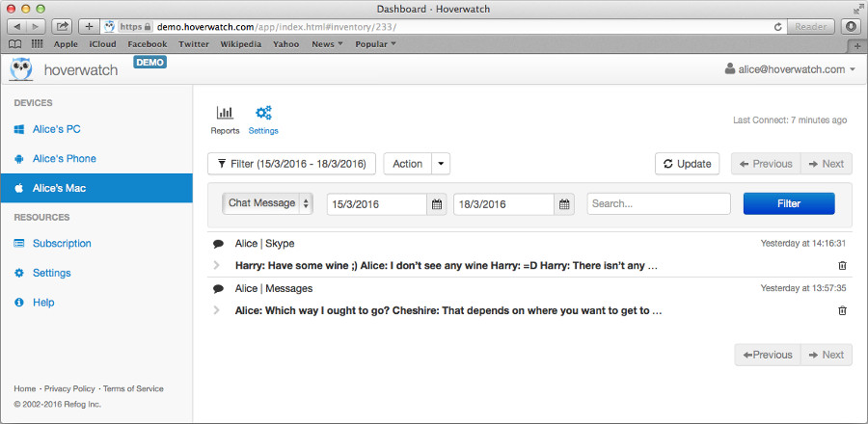Image resolution: width=868 pixels, height=424 pixels.
Task: Open the Settings gears icon in toolbar
Action: (263, 114)
